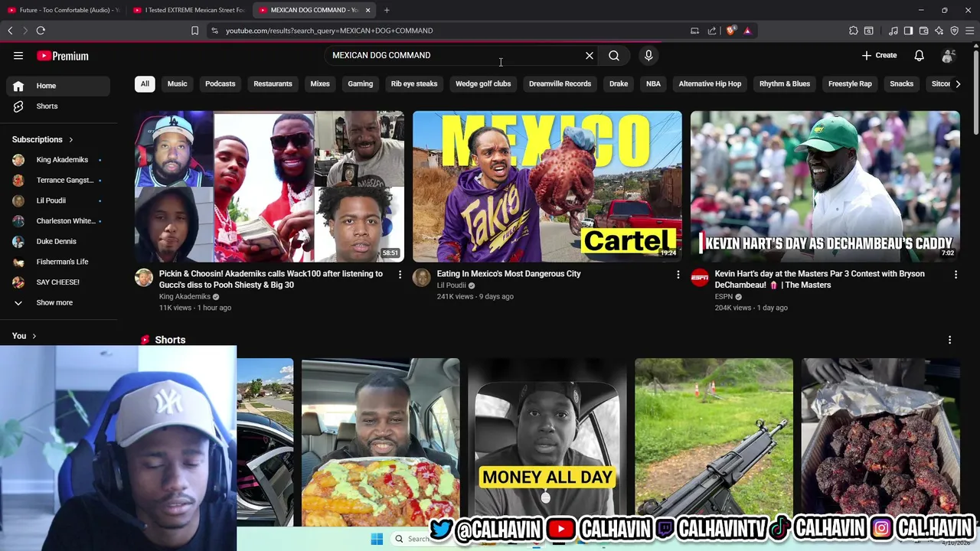Open the SAY CHEESE! subscription
The width and height of the screenshot is (980, 551).
pos(58,282)
